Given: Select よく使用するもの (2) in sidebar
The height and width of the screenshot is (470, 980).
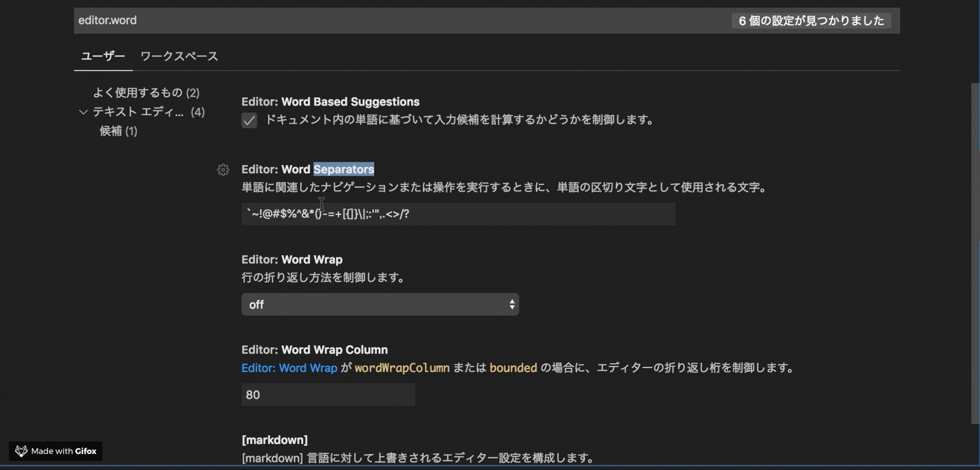Looking at the screenshot, I should tap(146, 93).
